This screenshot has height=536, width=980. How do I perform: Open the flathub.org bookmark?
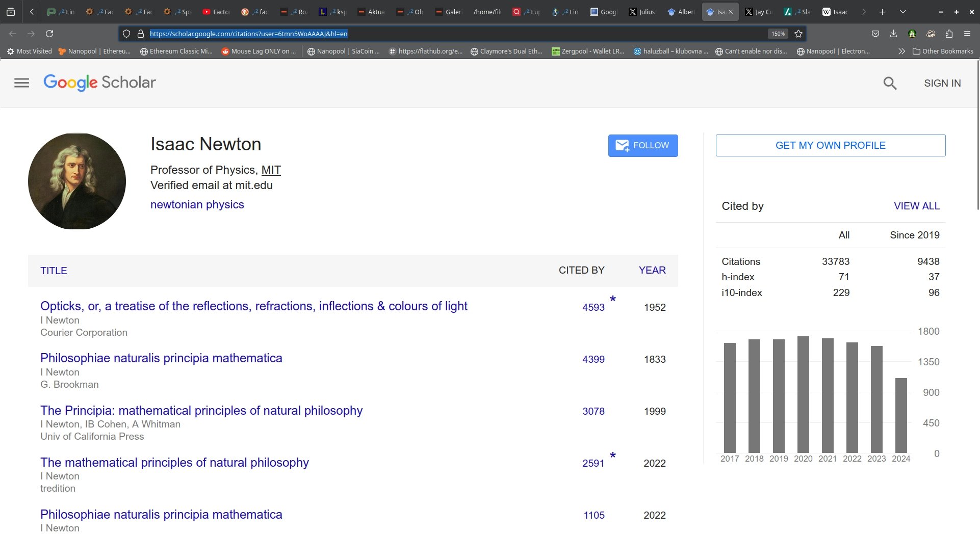426,51
